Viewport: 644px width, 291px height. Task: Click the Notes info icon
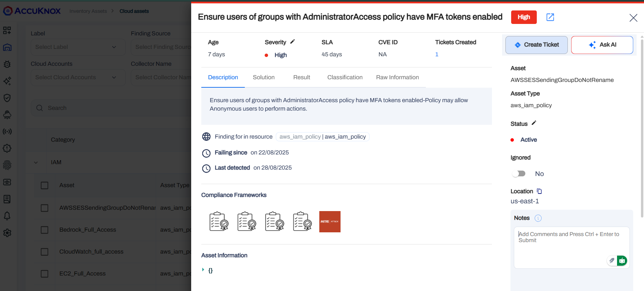point(538,218)
